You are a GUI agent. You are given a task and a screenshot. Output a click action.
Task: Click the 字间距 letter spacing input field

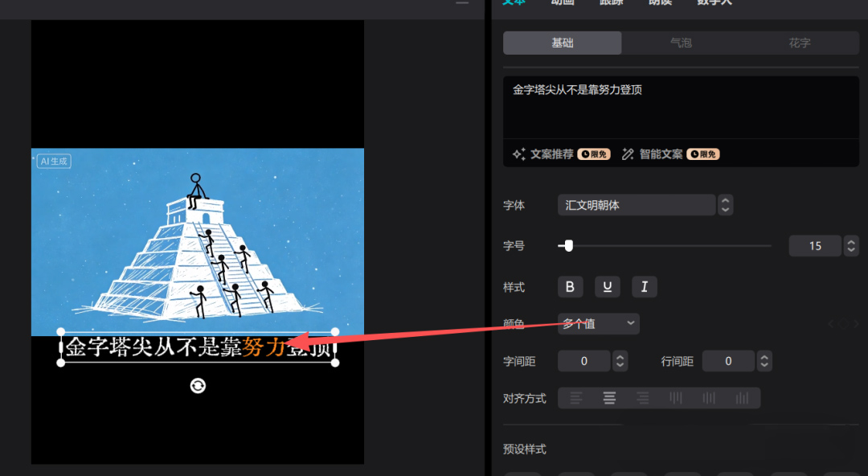coord(584,361)
